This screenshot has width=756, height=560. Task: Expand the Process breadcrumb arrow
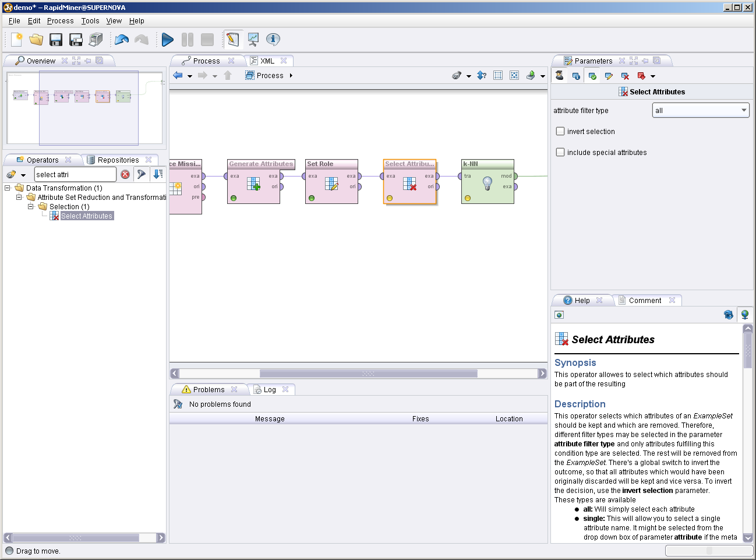click(x=291, y=75)
